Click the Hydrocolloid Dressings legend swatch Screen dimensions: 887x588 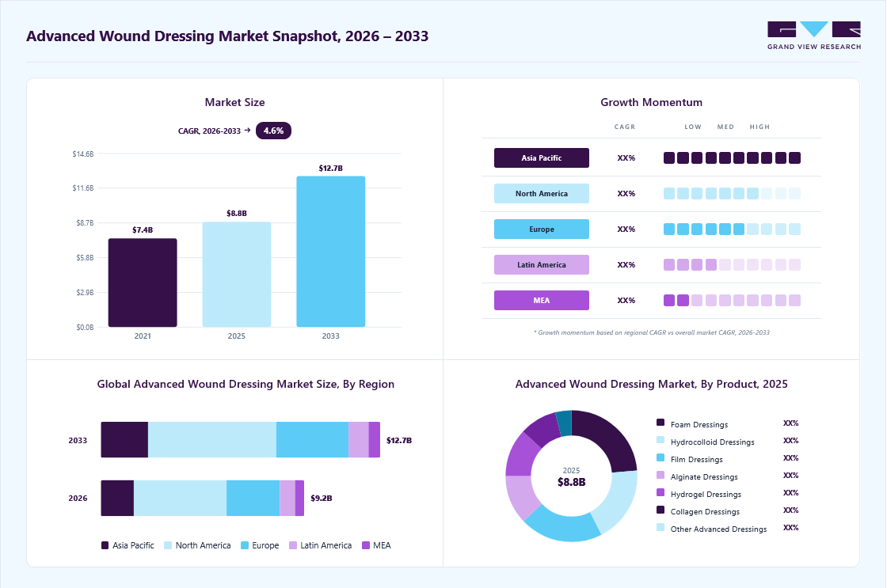[x=660, y=440]
